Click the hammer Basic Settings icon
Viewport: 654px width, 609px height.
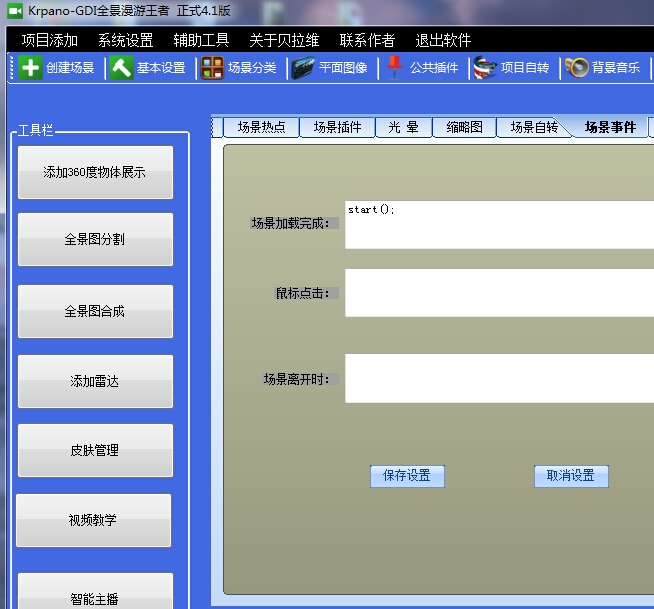[x=121, y=68]
